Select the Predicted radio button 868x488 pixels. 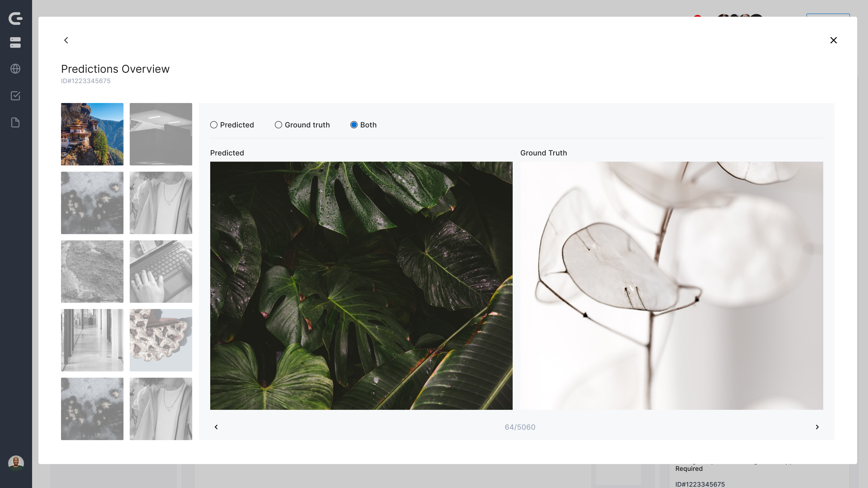click(213, 124)
